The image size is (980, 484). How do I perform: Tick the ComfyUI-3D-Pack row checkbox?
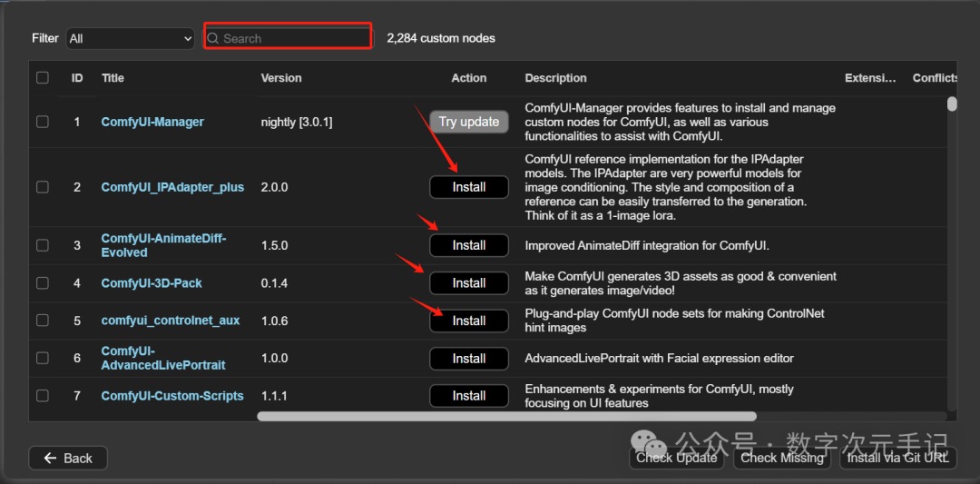(43, 283)
